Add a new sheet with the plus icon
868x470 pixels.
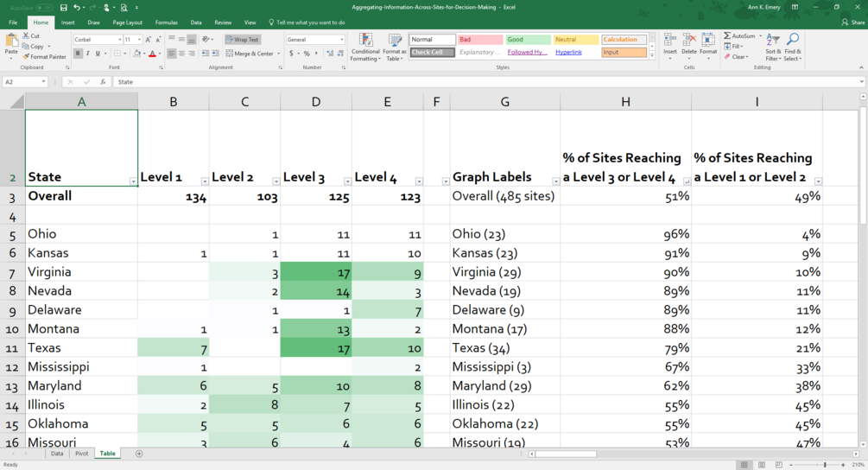139,454
